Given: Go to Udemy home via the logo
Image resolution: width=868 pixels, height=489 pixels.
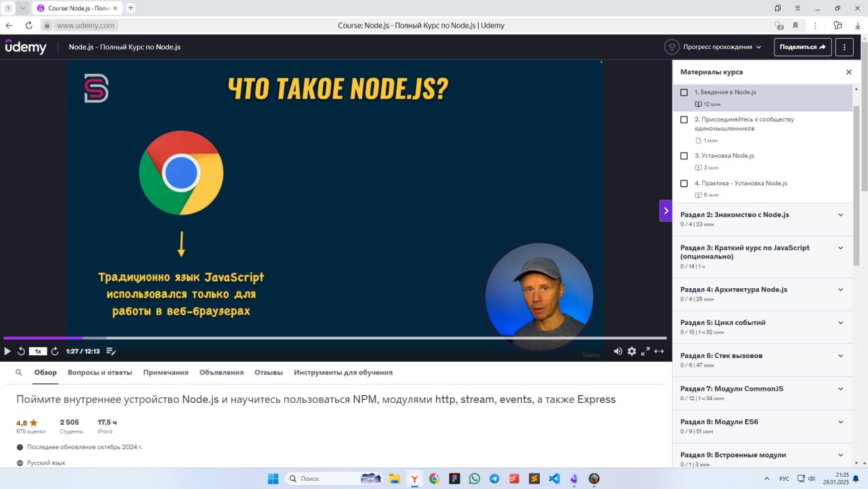Looking at the screenshot, I should pyautogui.click(x=26, y=47).
